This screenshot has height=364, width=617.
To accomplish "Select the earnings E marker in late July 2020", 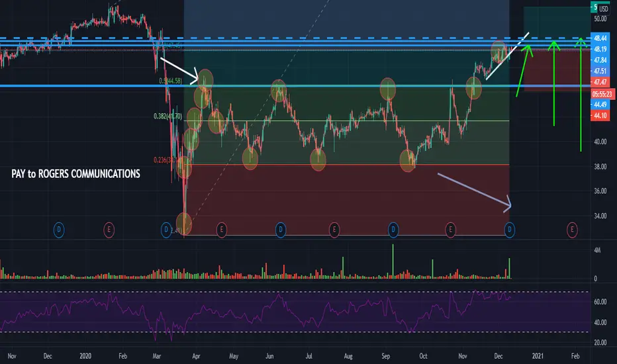I will click(334, 230).
